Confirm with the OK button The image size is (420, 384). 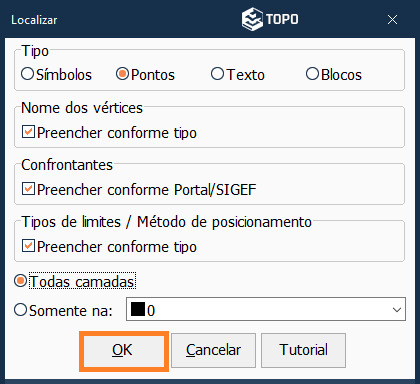124,351
